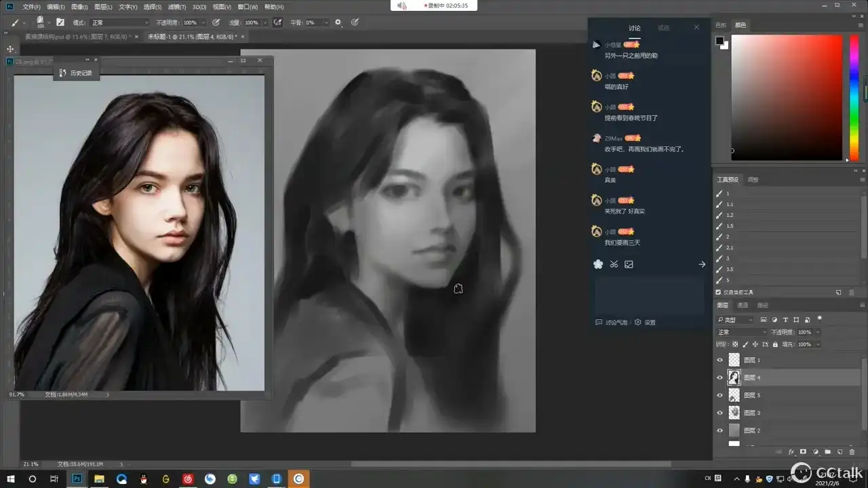Screen dimensions: 868x488
Task: Open the brush 模式 dropdown in options bar
Action: pos(119,22)
